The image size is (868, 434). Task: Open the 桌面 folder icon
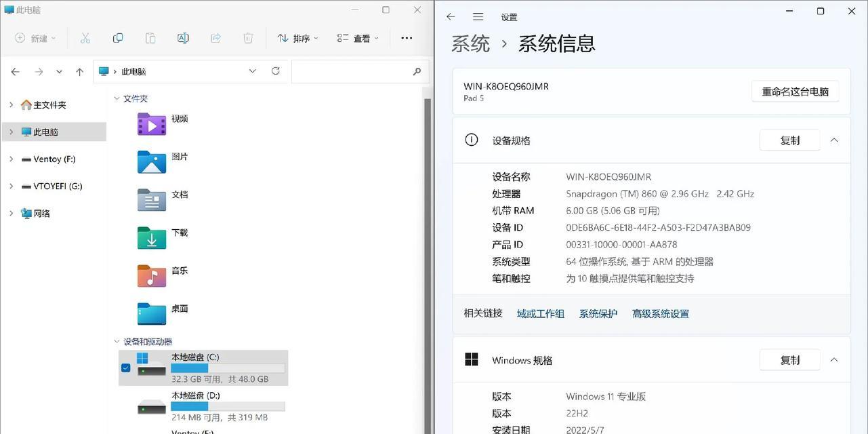[152, 314]
